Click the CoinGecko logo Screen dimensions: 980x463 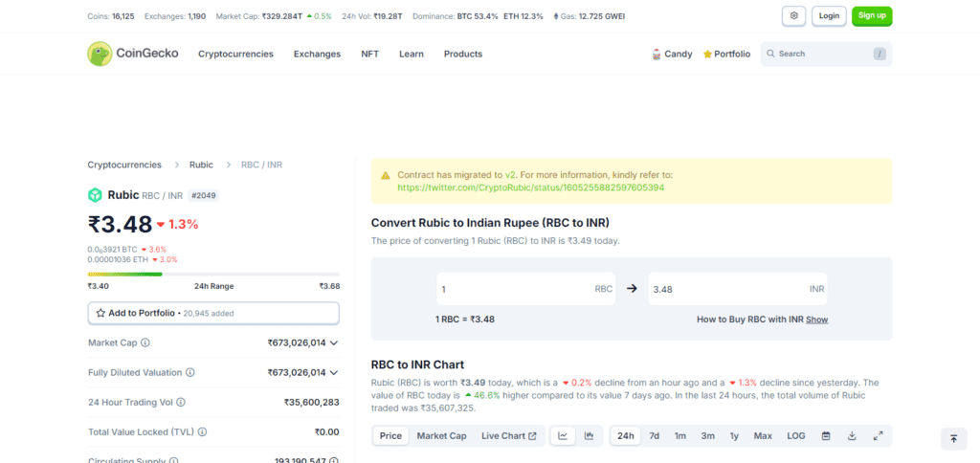(x=132, y=54)
